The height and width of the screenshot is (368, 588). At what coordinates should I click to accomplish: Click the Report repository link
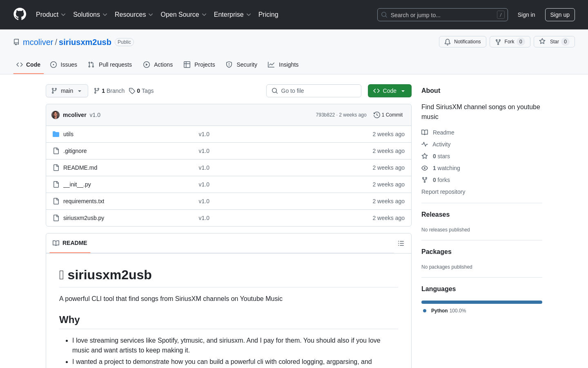(443, 192)
